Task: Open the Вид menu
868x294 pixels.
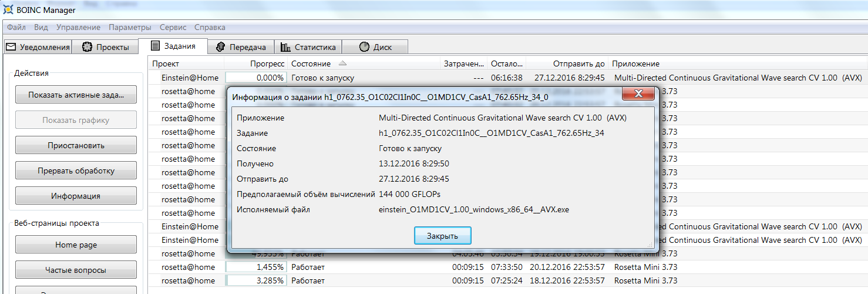Action: point(41,27)
